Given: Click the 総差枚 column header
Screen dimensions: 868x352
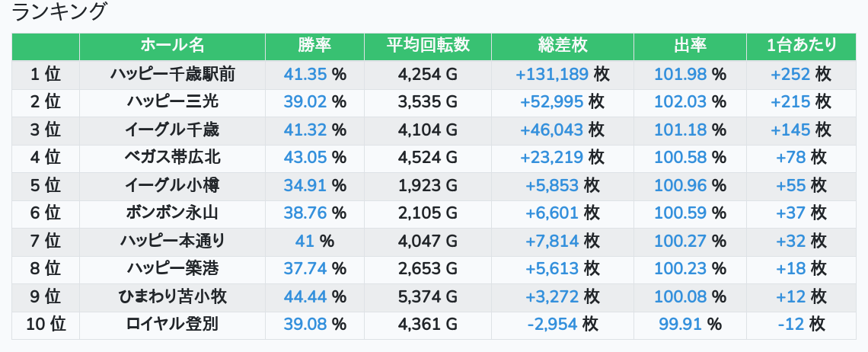Looking at the screenshot, I should click(562, 46).
